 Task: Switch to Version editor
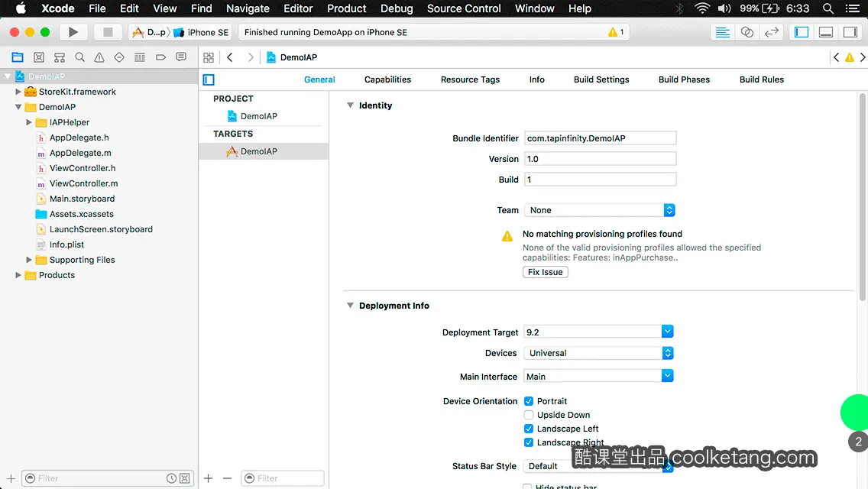[x=771, y=32]
